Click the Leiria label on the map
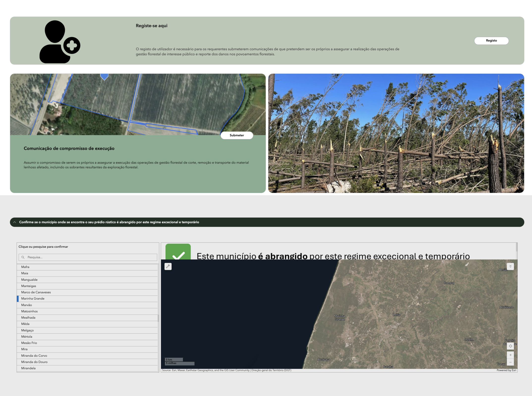532x396 pixels. (x=396, y=315)
